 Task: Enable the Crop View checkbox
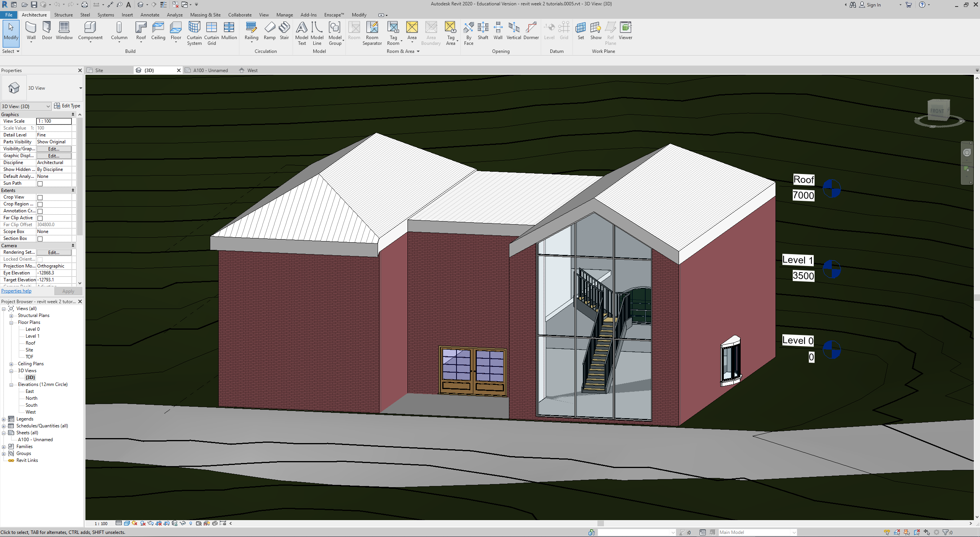point(40,197)
